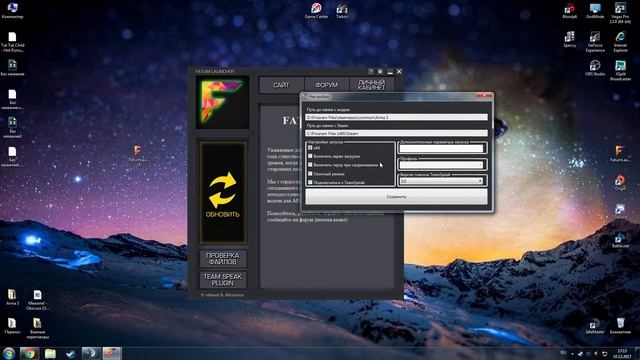
Task: Open File Explorer from the taskbar
Action: click(50, 353)
